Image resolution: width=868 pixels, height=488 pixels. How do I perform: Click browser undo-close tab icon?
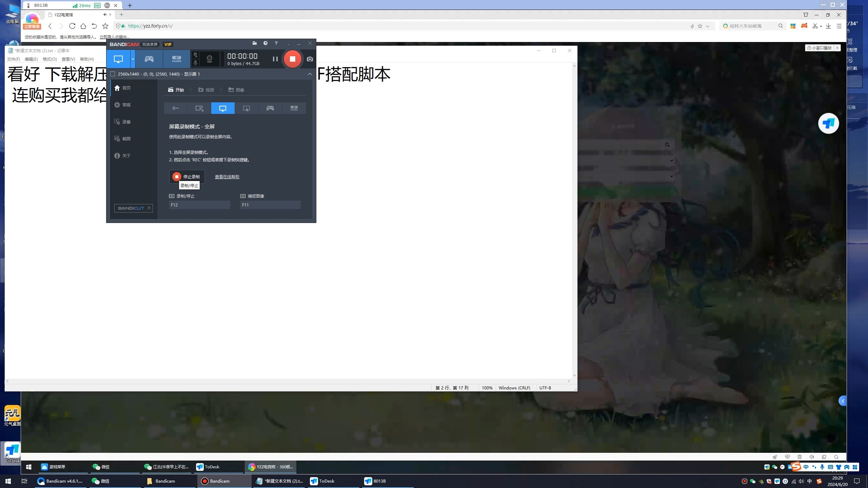pos(94,26)
